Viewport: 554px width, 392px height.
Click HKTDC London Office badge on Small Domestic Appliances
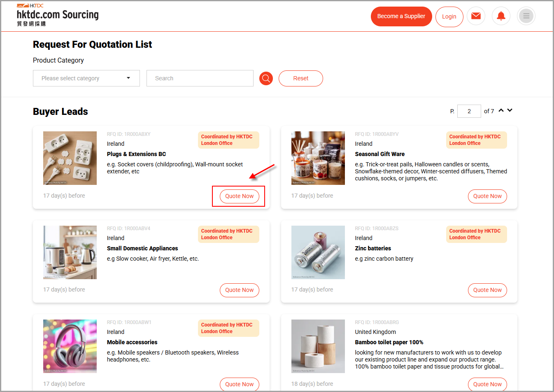coord(228,234)
